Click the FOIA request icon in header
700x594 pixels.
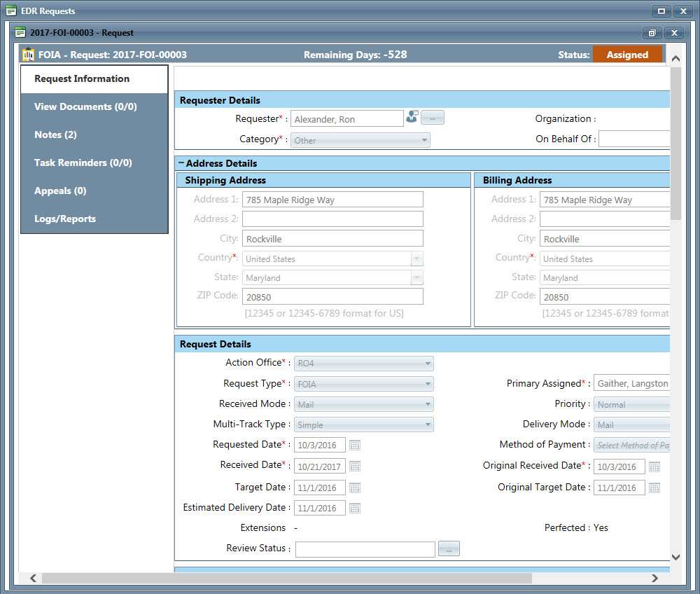coord(28,55)
